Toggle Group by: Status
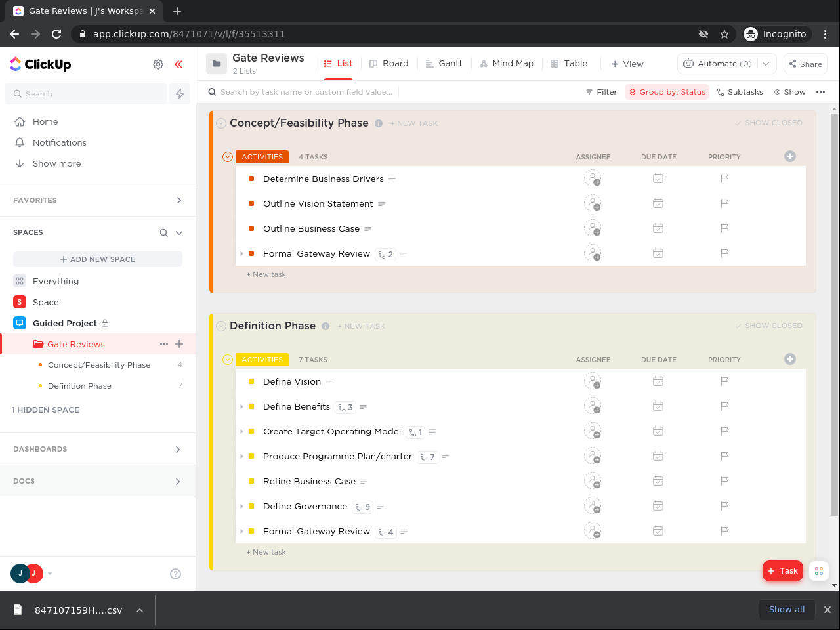This screenshot has height=630, width=840. [x=667, y=92]
